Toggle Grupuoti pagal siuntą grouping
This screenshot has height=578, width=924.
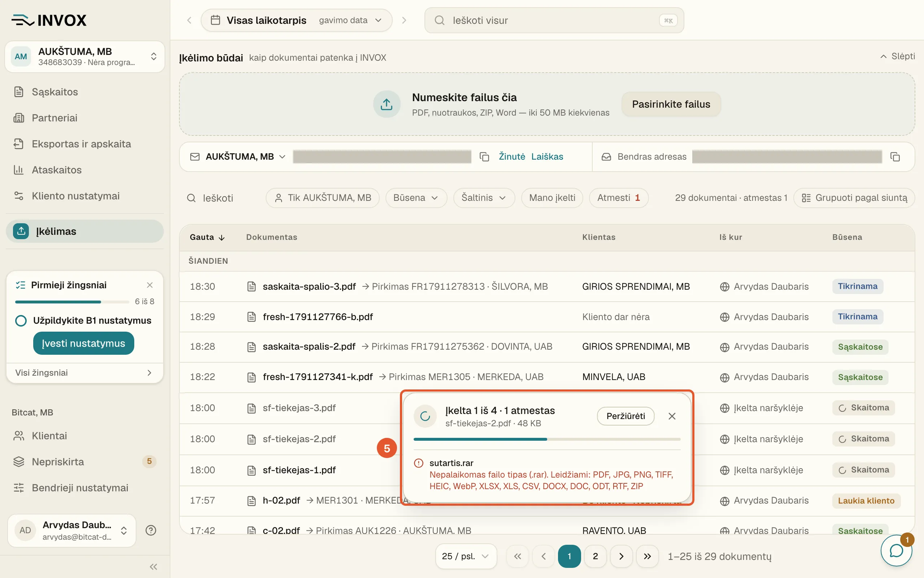click(x=854, y=198)
